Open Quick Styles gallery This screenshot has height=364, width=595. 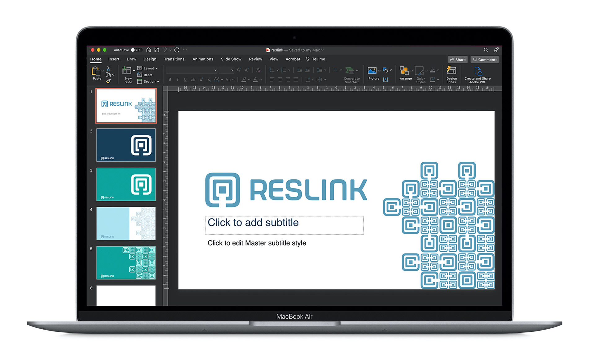coord(421,75)
